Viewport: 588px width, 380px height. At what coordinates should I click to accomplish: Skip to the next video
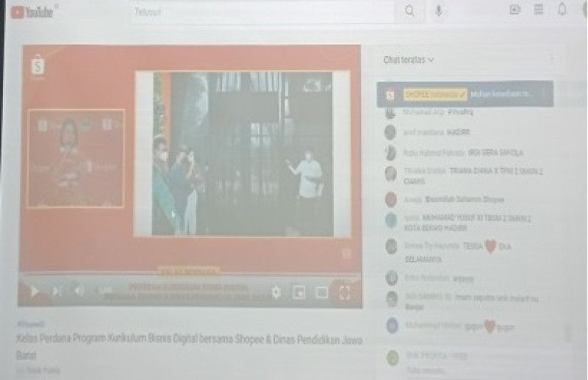click(57, 291)
